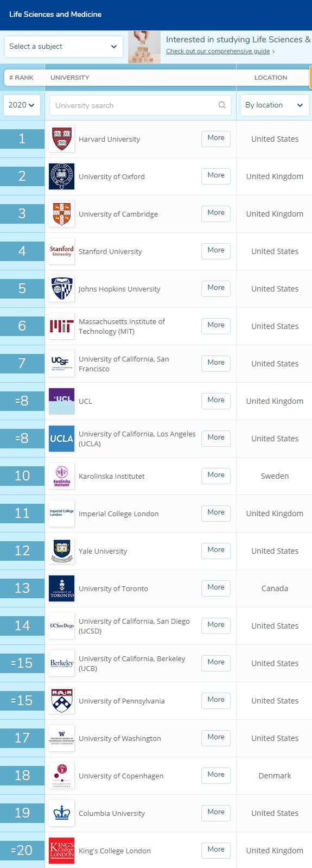Click More button for Stanford University

216,251
